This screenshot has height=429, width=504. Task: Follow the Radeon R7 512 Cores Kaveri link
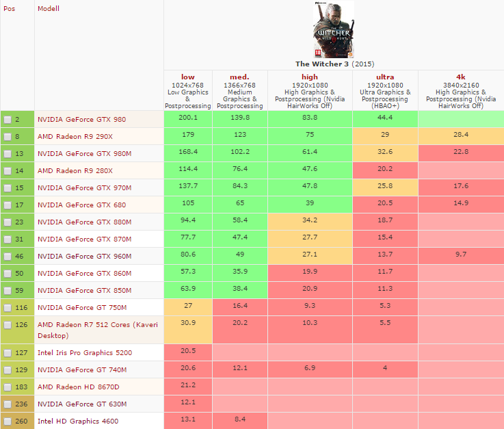click(98, 330)
